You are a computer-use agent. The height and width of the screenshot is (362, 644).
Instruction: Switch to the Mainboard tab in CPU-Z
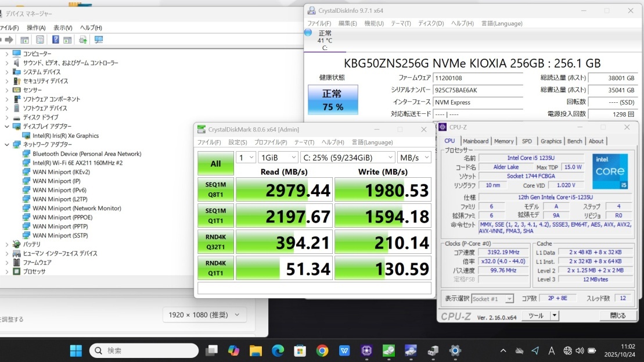(476, 141)
